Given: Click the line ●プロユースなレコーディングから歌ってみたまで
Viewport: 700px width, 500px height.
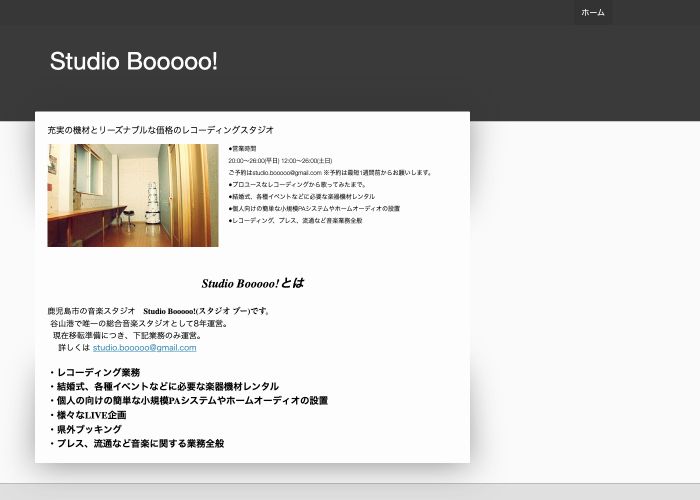Looking at the screenshot, I should [x=297, y=184].
